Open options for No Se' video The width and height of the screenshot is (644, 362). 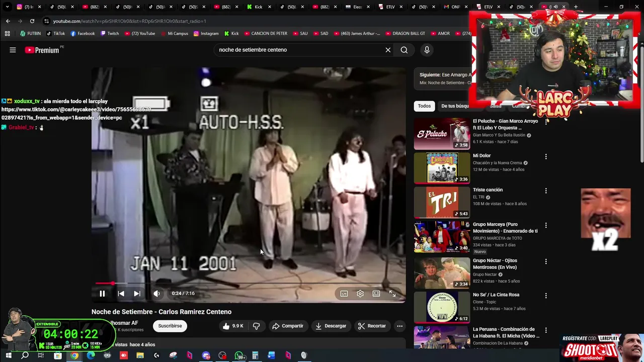click(546, 296)
